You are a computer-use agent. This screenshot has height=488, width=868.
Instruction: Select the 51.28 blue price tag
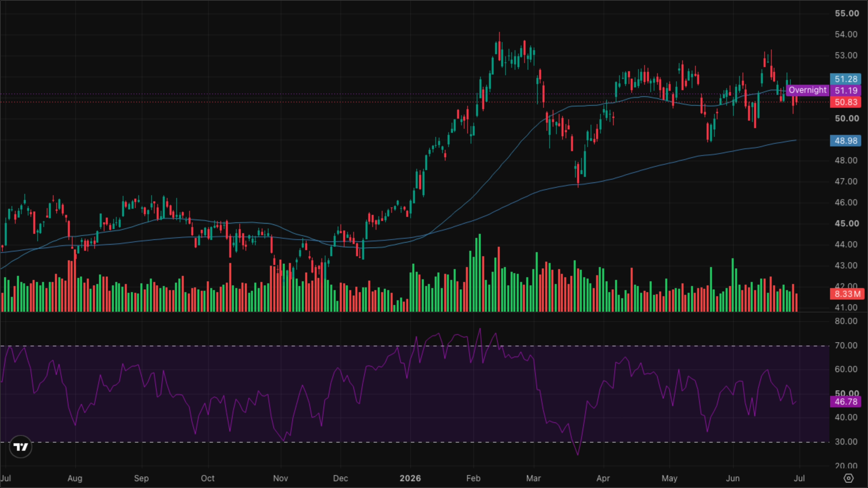846,79
